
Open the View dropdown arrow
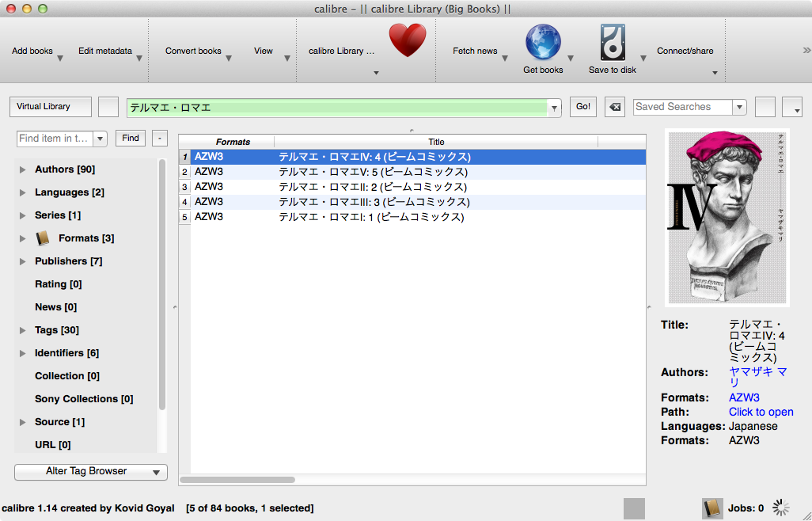tap(287, 59)
